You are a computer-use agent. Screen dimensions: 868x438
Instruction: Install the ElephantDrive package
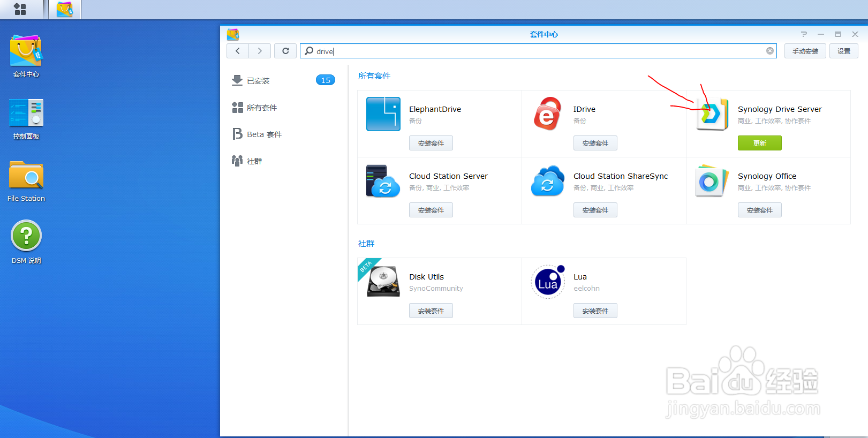coord(431,143)
